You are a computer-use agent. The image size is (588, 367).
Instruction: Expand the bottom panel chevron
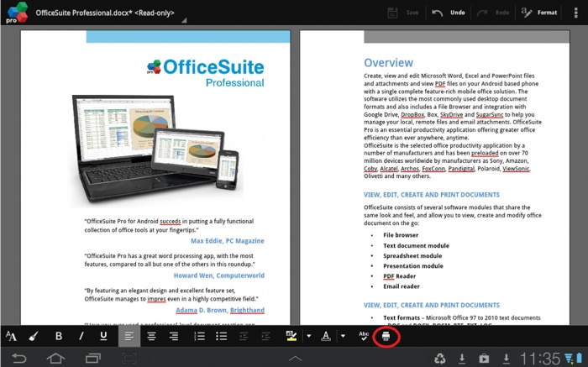tap(295, 359)
